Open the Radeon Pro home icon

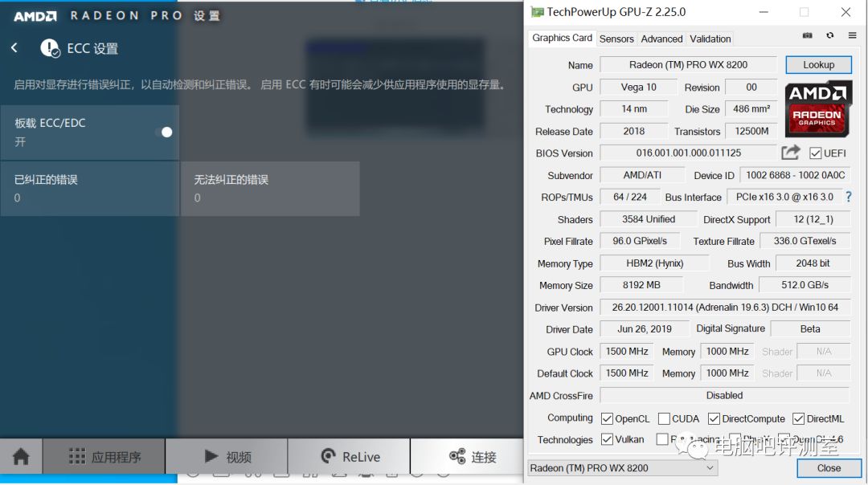pos(21,457)
